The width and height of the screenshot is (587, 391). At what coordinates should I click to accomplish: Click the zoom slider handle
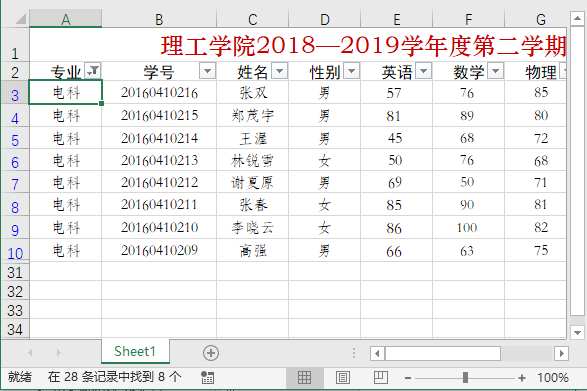tap(465, 378)
